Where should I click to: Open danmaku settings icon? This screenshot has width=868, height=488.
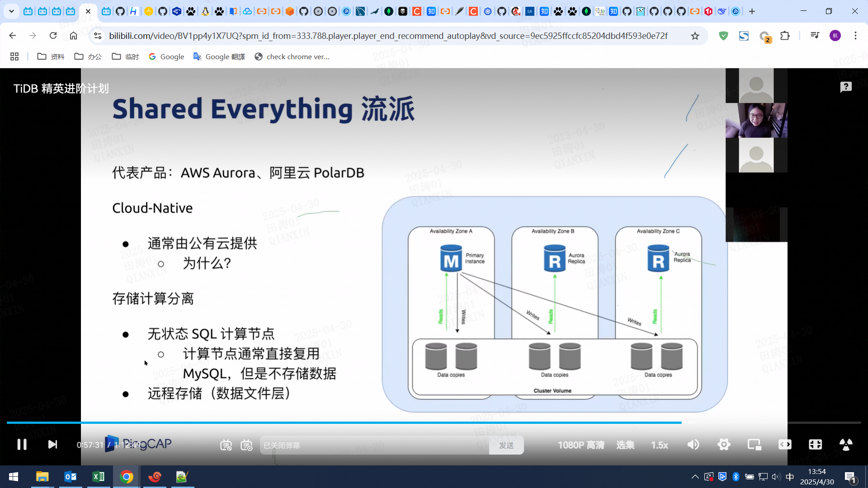click(x=246, y=445)
